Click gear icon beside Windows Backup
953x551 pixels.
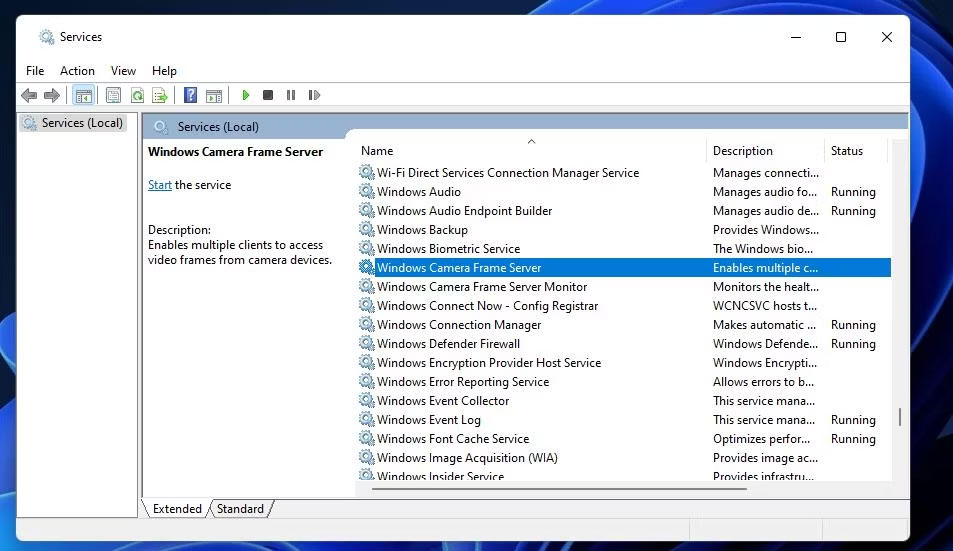[366, 229]
